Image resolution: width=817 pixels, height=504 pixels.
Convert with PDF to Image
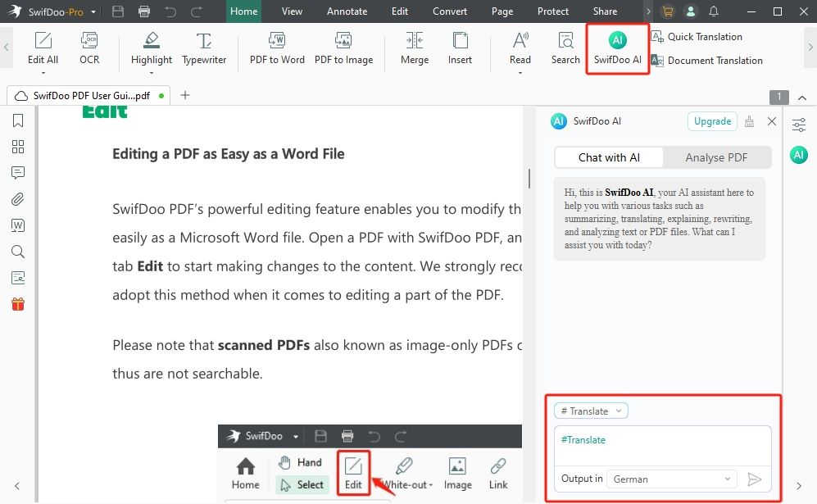[343, 48]
